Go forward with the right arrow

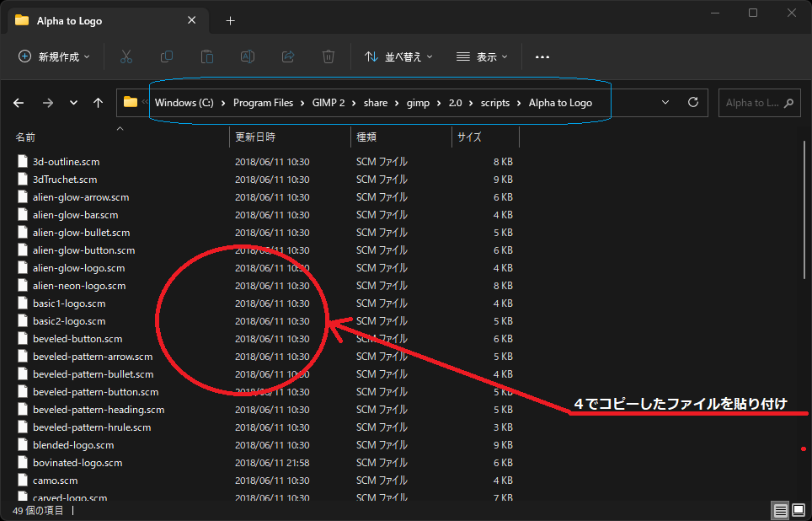point(48,103)
